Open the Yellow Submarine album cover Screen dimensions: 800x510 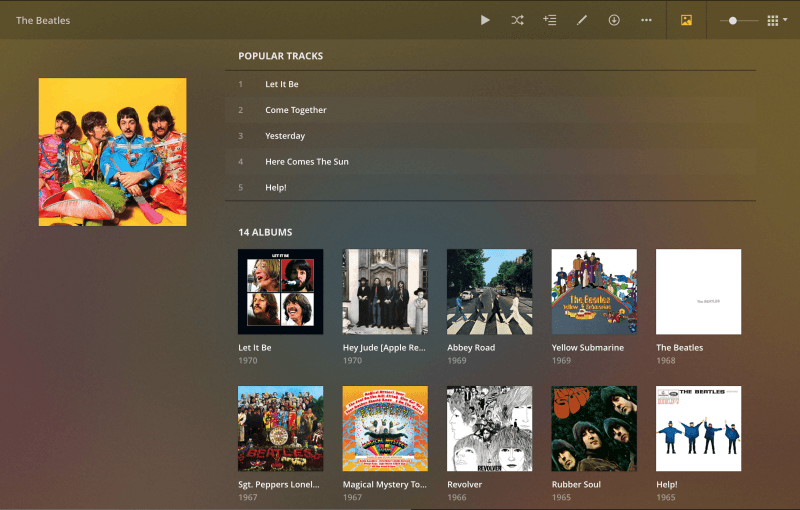point(594,291)
